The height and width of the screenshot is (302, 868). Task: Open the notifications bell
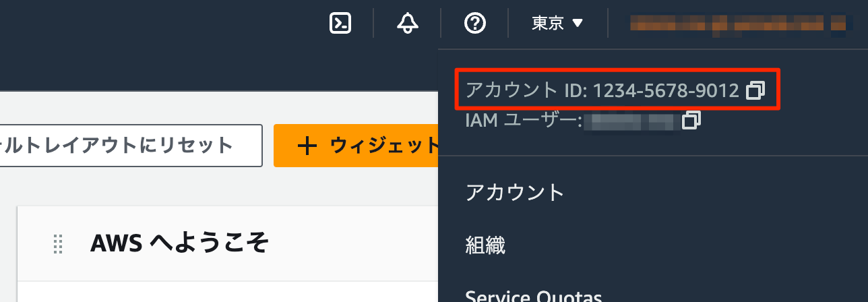point(407,23)
